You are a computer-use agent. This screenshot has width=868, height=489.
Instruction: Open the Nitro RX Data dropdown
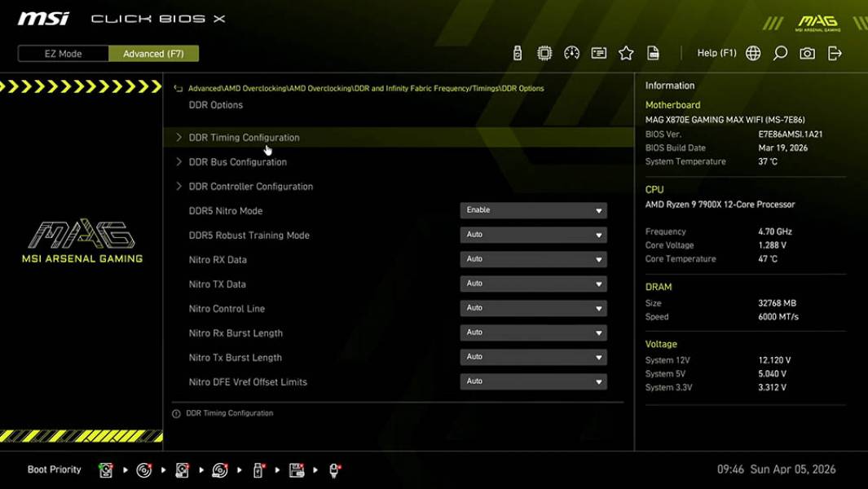click(533, 259)
